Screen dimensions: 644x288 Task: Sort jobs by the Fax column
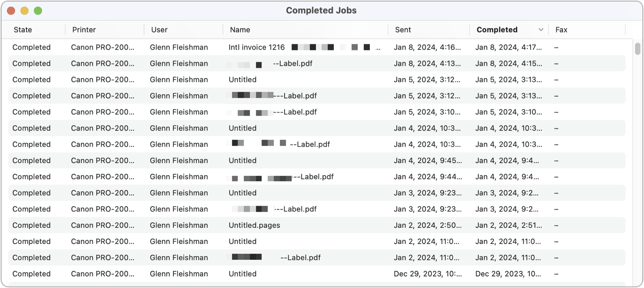pos(561,29)
